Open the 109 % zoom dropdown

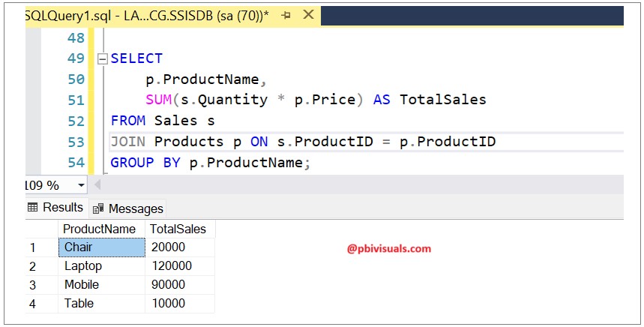81,185
